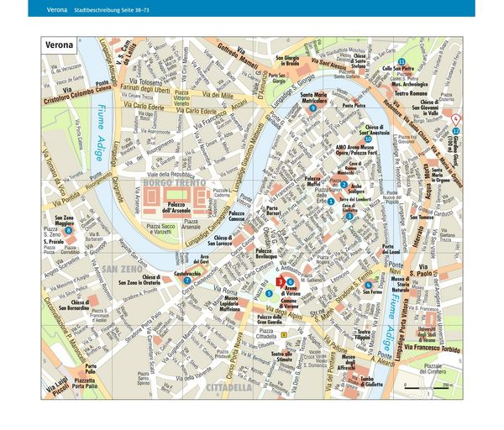Image resolution: width=504 pixels, height=430 pixels.
Task: Click the 'Palazzo Bevilacqua' label
Action: click(x=266, y=254)
